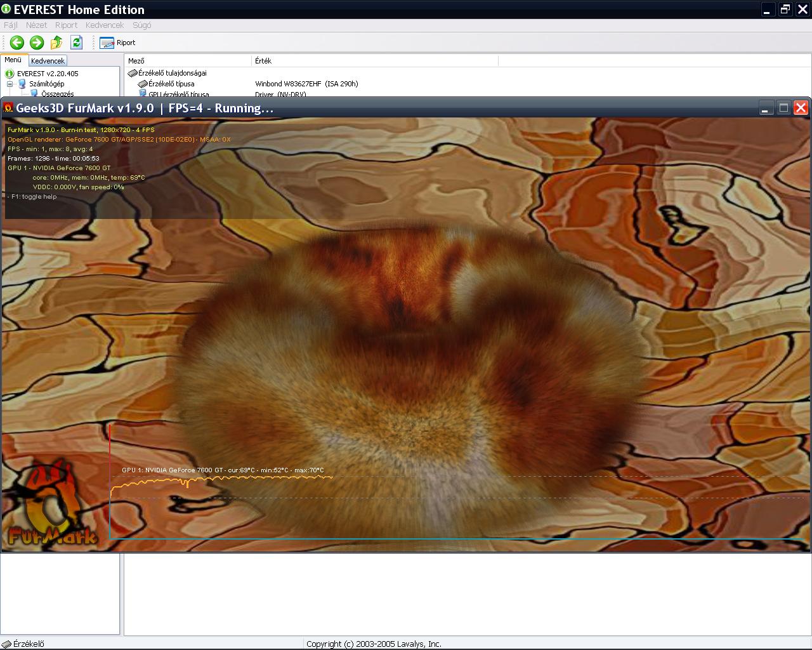812x650 pixels.
Task: Switch to the Menü tab
Action: 13,60
